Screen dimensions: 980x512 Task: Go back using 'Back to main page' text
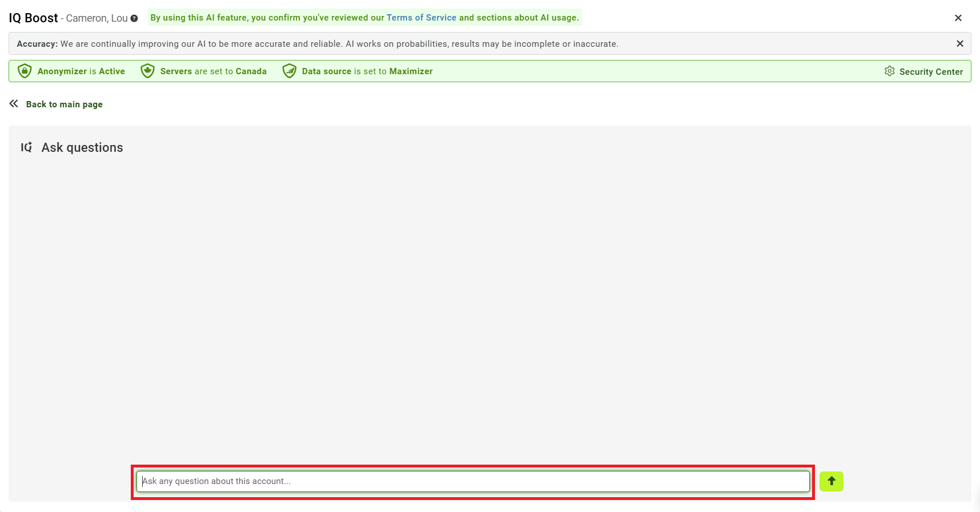[64, 104]
